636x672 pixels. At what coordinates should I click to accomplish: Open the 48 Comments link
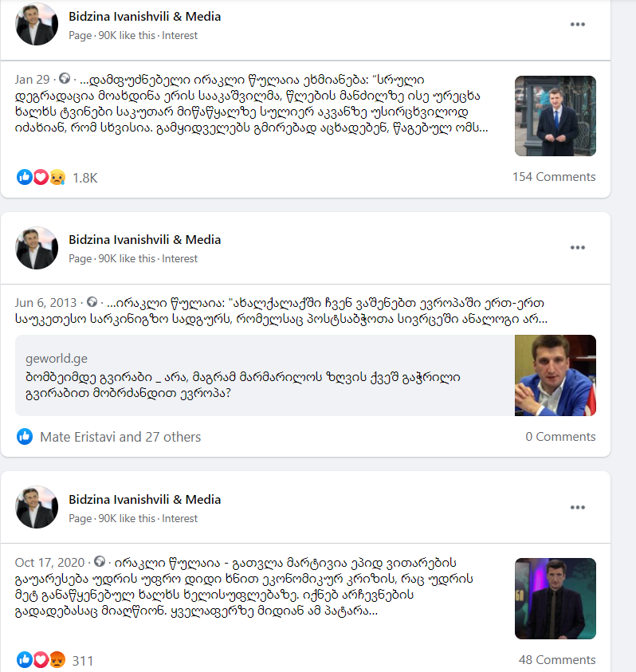coord(557,659)
